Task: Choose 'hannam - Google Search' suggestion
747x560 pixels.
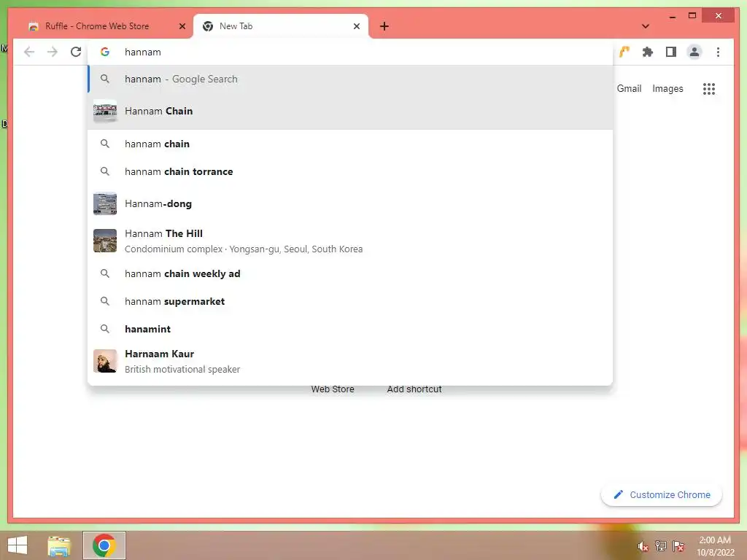Action: [x=350, y=79]
